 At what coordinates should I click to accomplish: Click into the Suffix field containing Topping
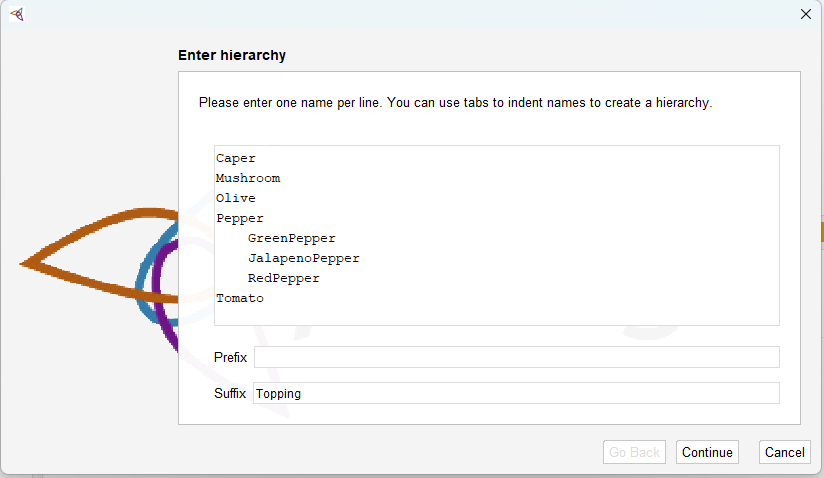[516, 393]
